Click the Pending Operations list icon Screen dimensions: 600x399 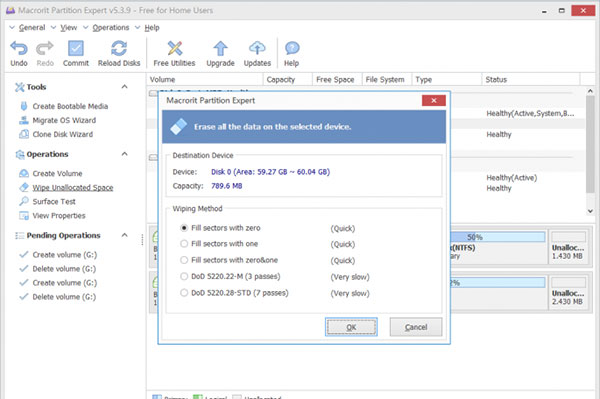point(20,235)
